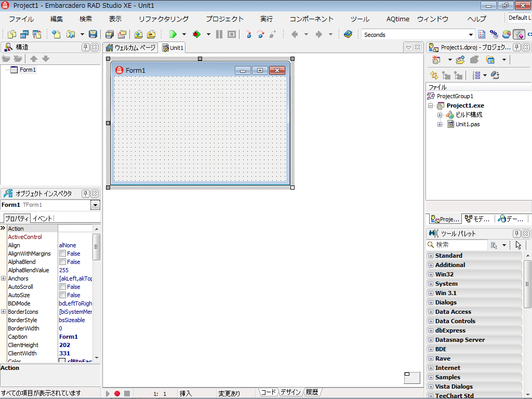The image size is (532, 399).
Task: Open the コンポーネント menu
Action: tap(311, 19)
